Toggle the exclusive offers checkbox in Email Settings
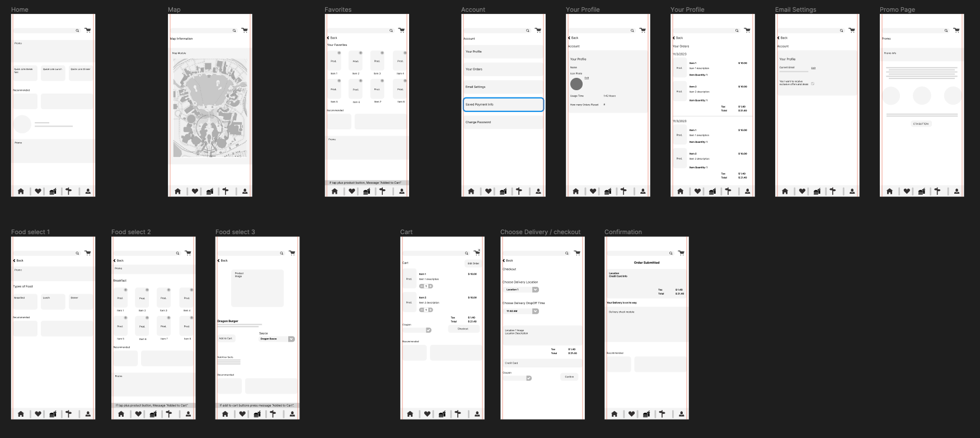The width and height of the screenshot is (980, 438). tap(813, 83)
